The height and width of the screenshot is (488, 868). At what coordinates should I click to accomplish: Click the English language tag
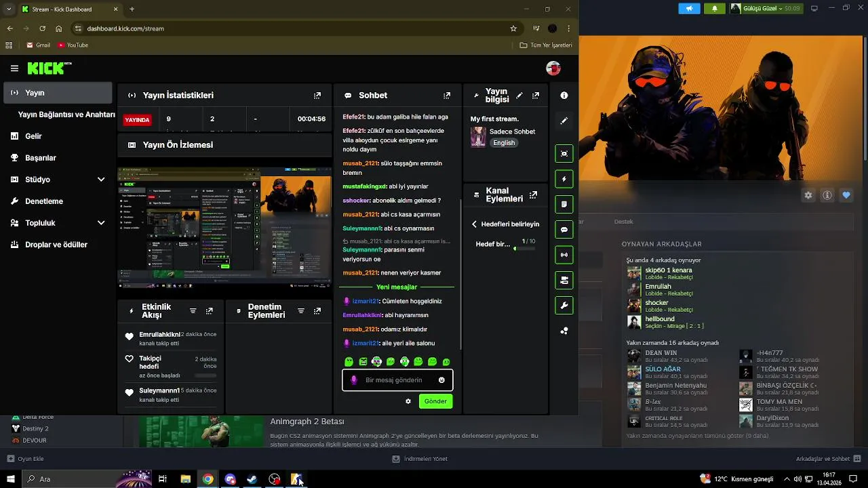tap(504, 143)
